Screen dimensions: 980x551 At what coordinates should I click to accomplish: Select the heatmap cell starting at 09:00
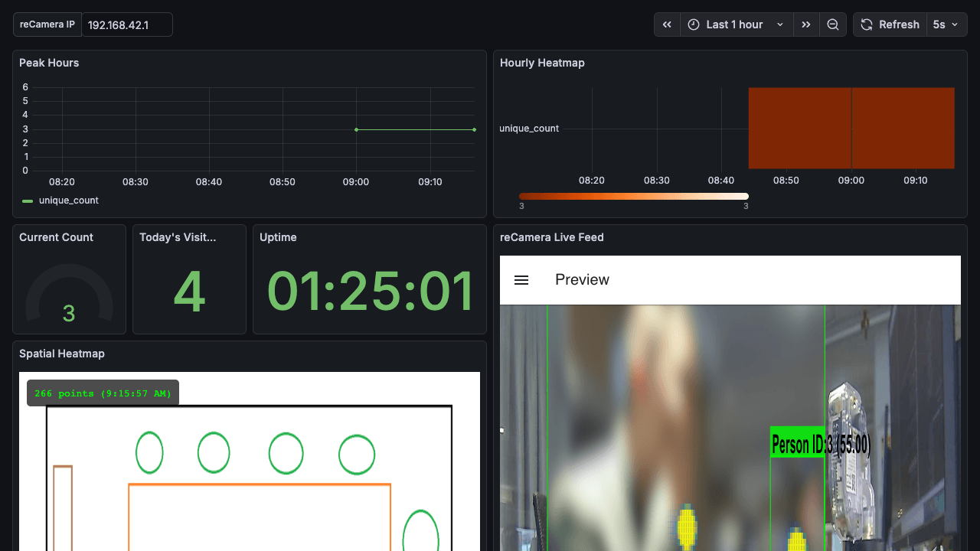click(903, 128)
